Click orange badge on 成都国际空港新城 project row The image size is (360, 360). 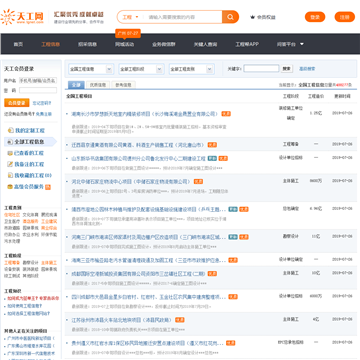click(x=212, y=273)
